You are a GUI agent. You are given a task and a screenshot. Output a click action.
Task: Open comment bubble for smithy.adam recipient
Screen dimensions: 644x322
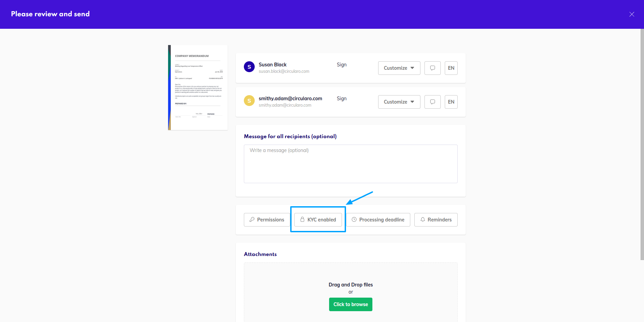(x=432, y=102)
